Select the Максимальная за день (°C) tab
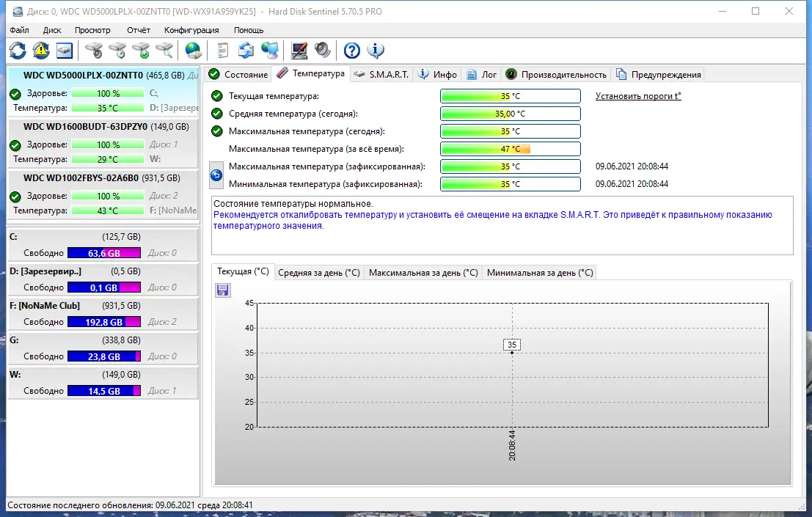Viewport: 812px width, 517px height. 423,273
